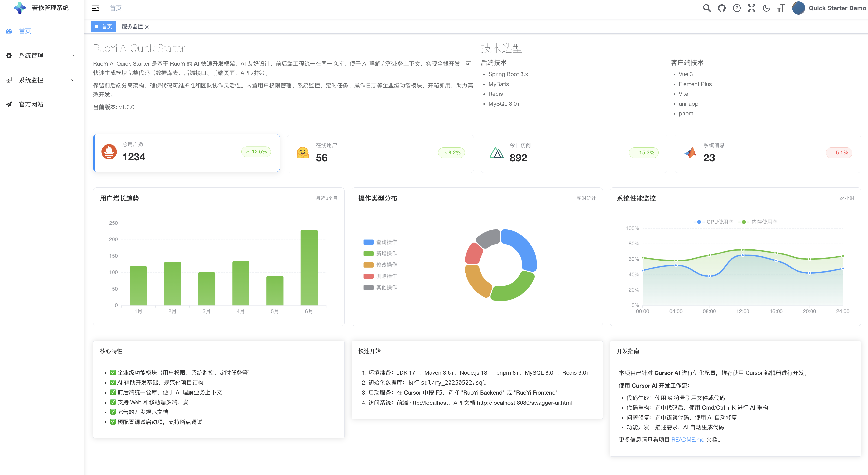Open 官方网站 in the sidebar
This screenshot has width=868, height=475.
(42, 104)
